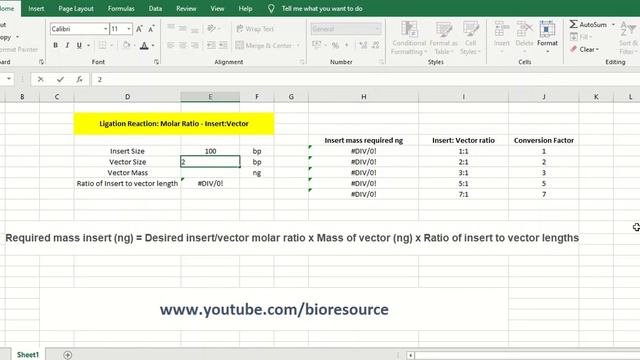Image resolution: width=640 pixels, height=360 pixels.
Task: Open the Formulas tab
Action: coord(121,9)
